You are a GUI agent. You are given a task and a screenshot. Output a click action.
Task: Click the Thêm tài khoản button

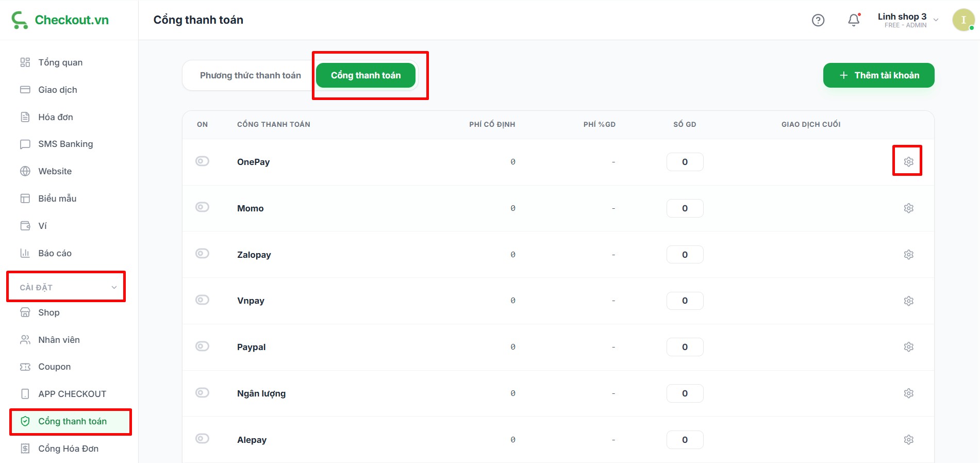click(878, 75)
